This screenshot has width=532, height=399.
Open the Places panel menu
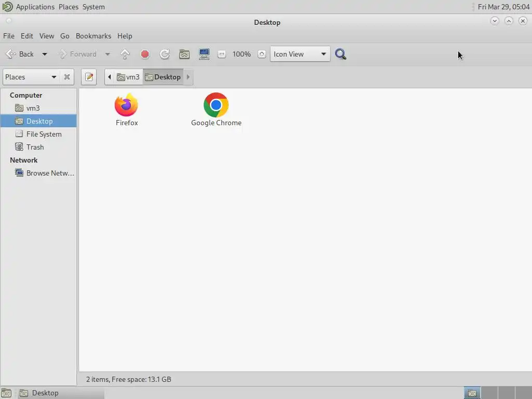(69, 7)
